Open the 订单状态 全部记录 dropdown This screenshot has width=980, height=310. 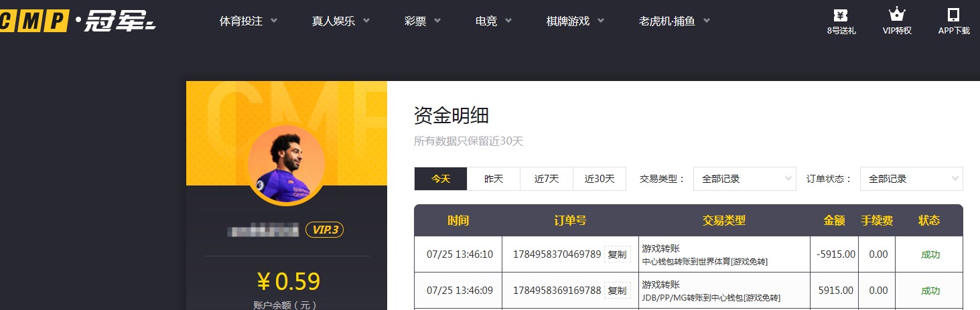pos(912,179)
